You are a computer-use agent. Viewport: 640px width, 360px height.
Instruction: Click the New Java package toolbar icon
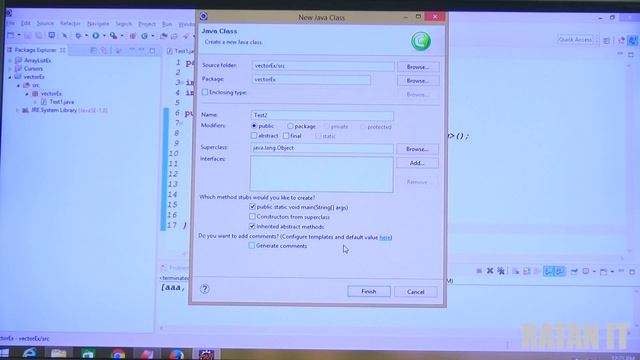tap(133, 36)
